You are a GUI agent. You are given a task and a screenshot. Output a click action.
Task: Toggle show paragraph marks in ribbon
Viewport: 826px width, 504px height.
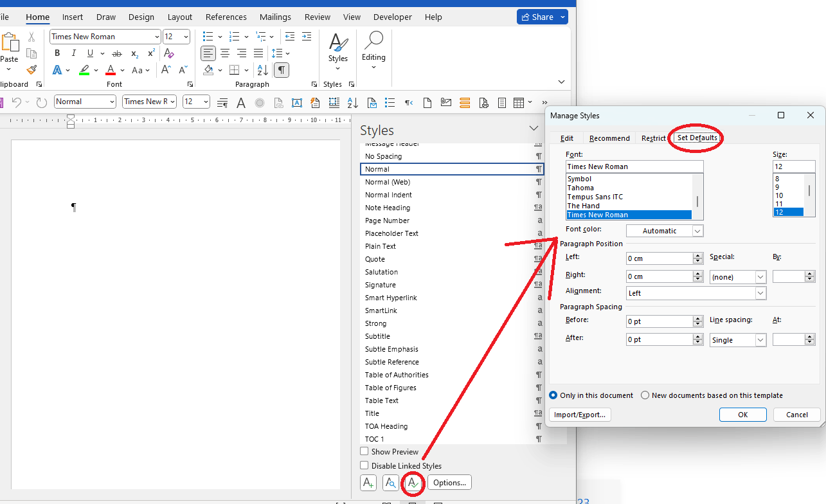(282, 70)
